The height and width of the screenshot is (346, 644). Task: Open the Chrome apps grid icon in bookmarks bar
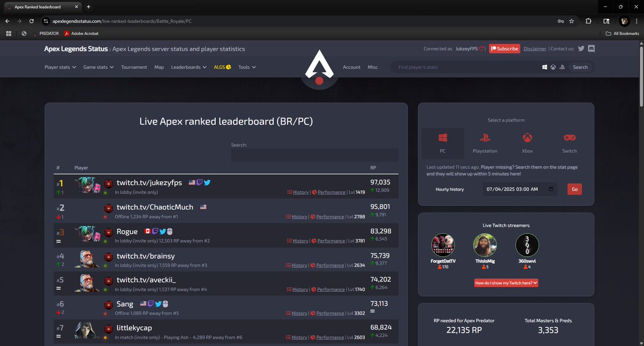pyautogui.click(x=9, y=33)
